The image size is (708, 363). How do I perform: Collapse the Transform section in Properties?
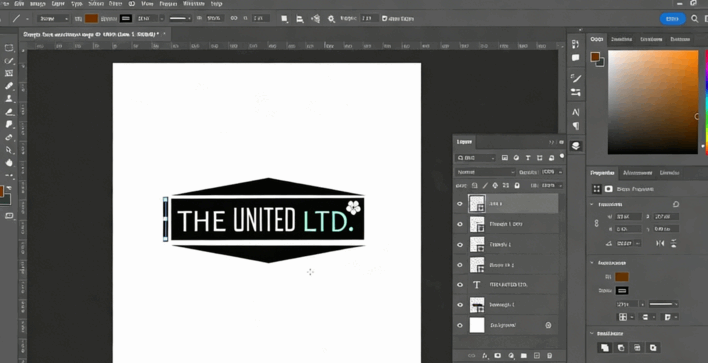592,205
